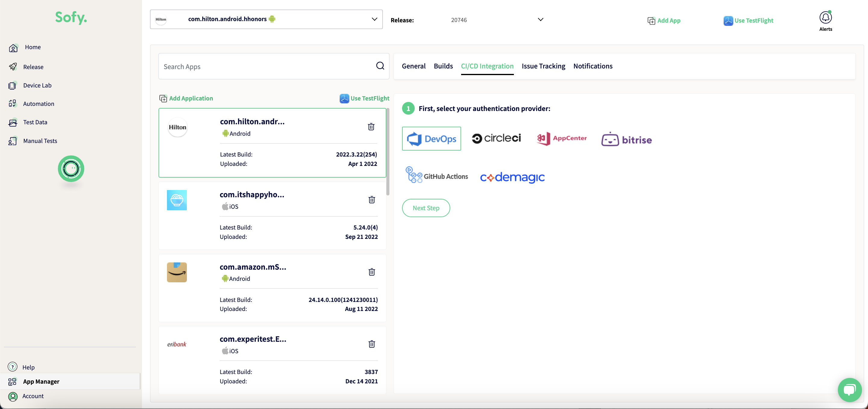Go to Release in sidebar
Image resolution: width=868 pixels, height=409 pixels.
pyautogui.click(x=33, y=67)
